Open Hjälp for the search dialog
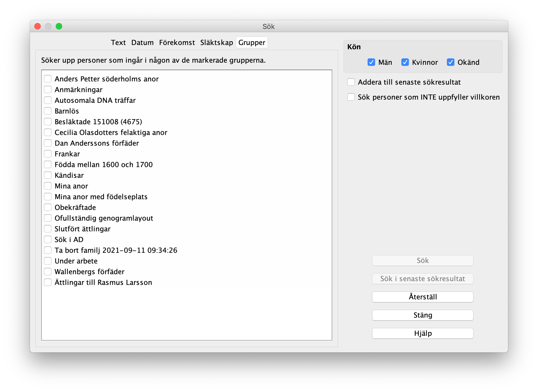Viewport: 538px width, 392px height. click(x=423, y=333)
